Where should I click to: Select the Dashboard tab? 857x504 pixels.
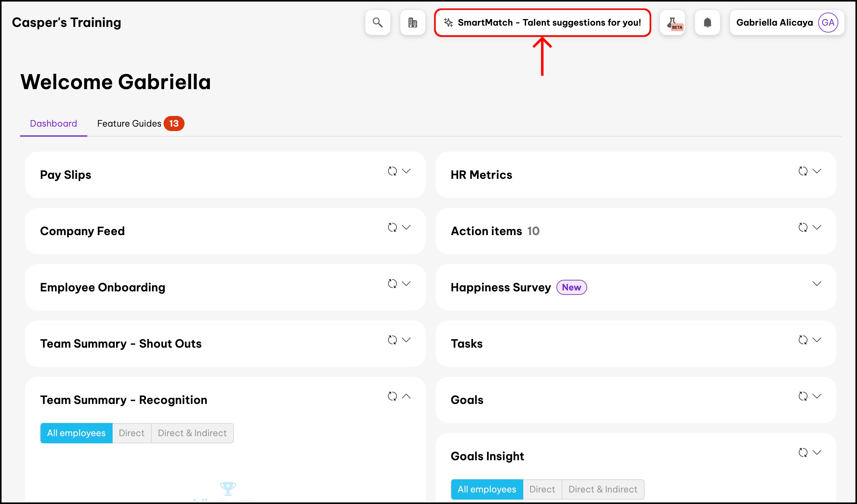[53, 123]
